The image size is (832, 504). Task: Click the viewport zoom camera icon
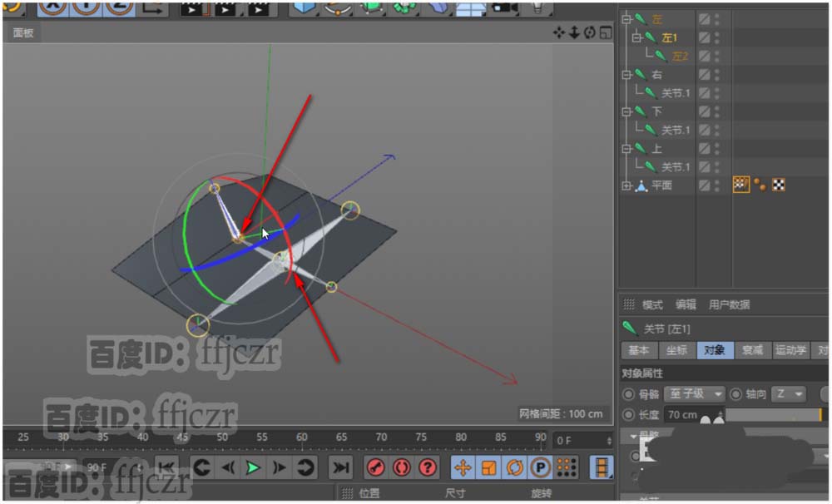[x=574, y=33]
